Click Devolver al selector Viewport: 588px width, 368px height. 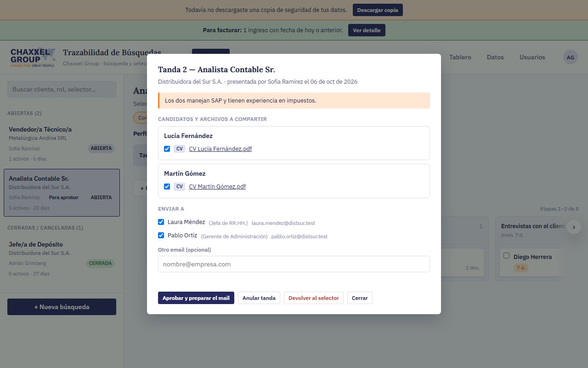click(x=314, y=298)
